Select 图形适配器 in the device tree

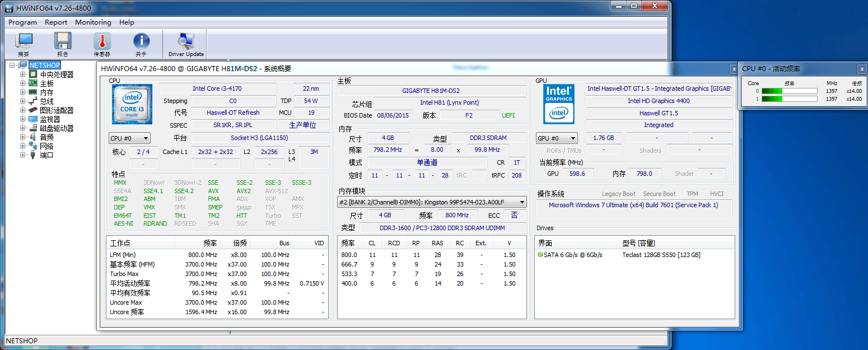click(57, 110)
